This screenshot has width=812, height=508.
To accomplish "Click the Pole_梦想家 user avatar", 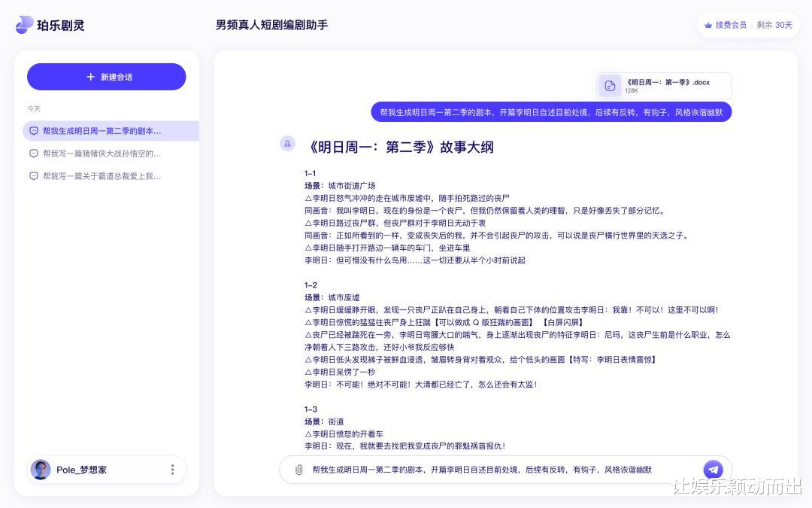I will tap(41, 470).
